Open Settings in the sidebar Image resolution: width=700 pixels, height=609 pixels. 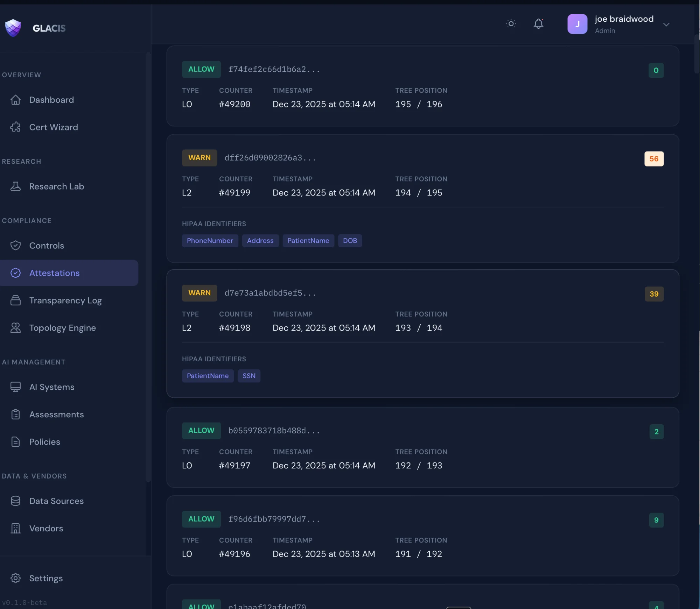(x=45, y=578)
